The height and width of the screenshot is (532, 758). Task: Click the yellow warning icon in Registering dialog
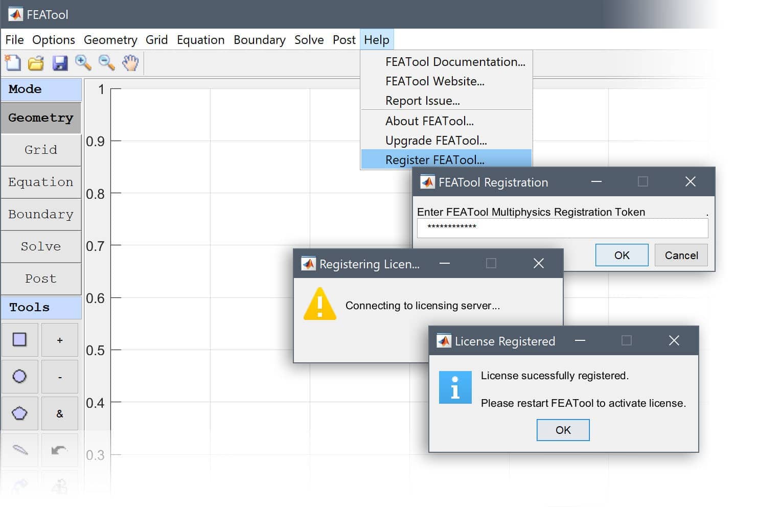[320, 305]
